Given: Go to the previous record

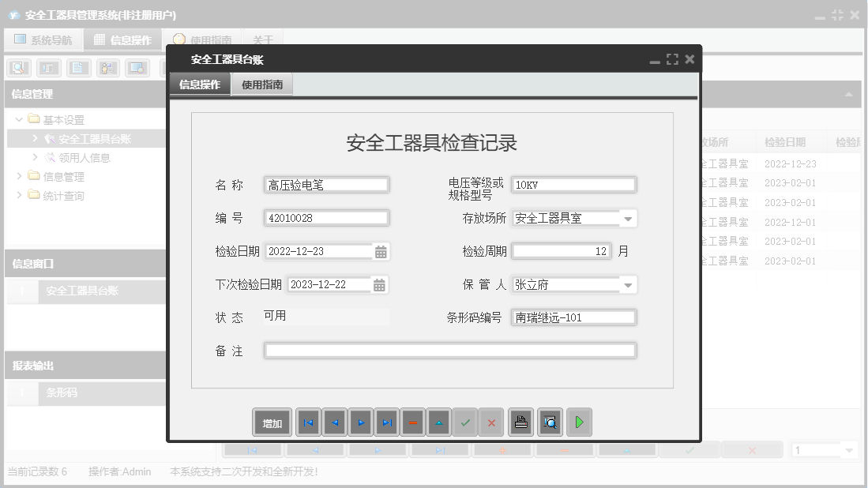Looking at the screenshot, I should tap(334, 422).
